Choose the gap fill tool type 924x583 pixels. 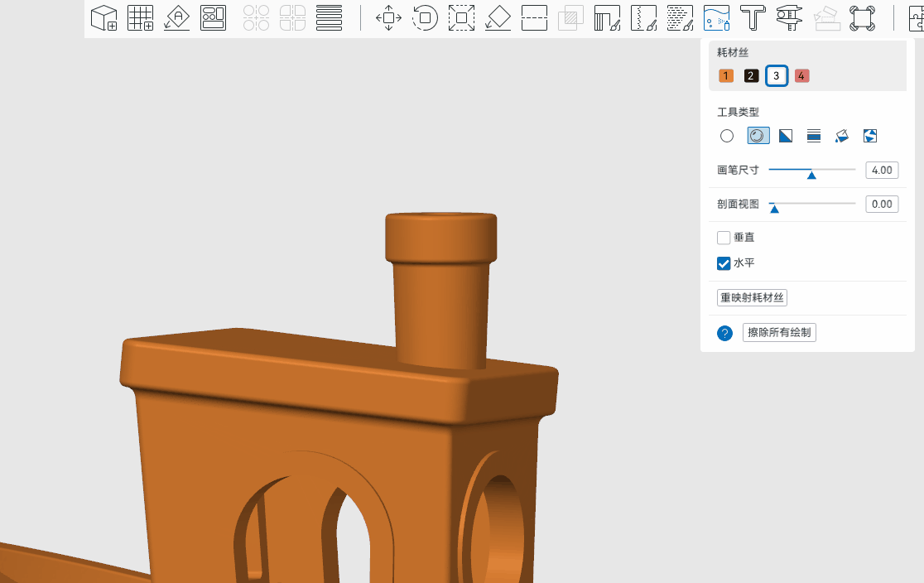870,136
